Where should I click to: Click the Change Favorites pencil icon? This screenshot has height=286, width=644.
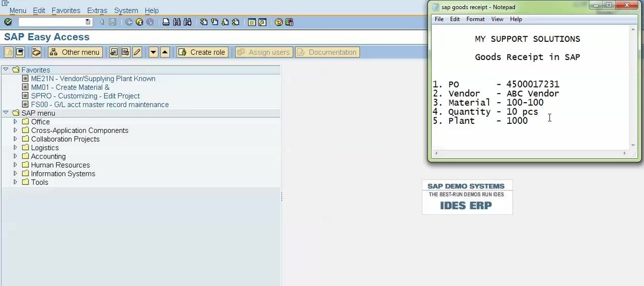[x=137, y=52]
